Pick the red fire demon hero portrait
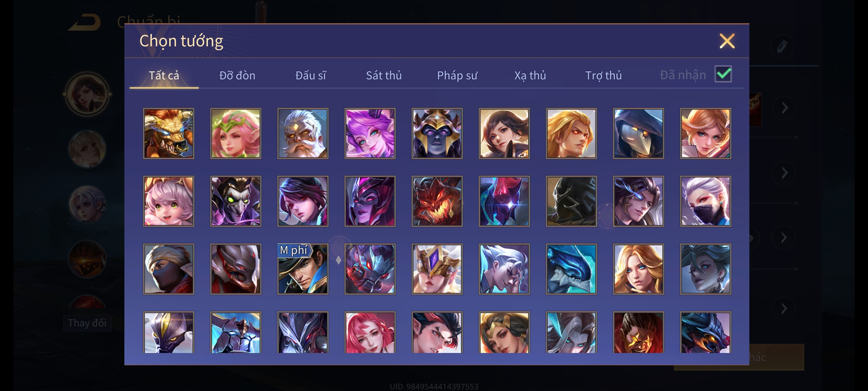The height and width of the screenshot is (391, 868). [x=437, y=201]
